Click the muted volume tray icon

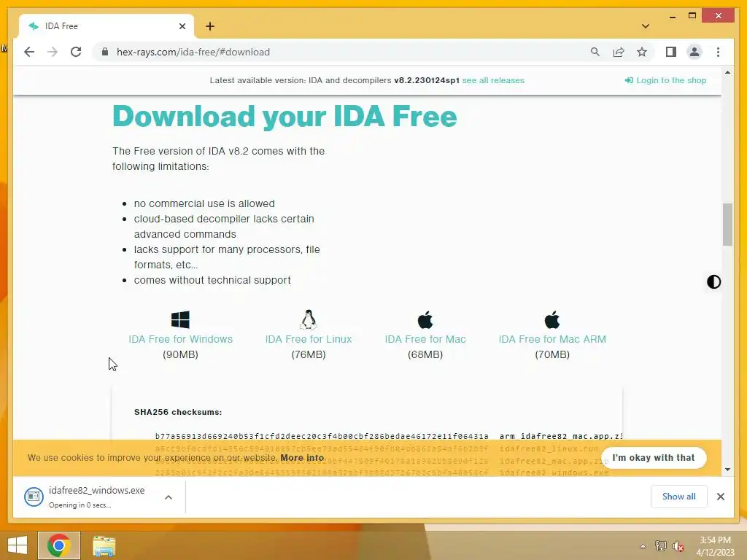coord(678,546)
